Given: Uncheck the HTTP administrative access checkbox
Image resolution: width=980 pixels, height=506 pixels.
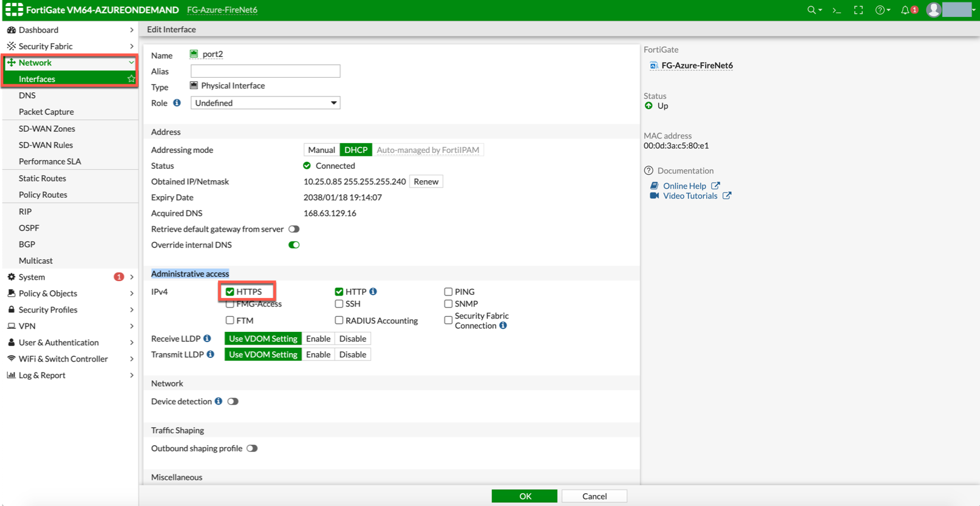Looking at the screenshot, I should point(339,291).
